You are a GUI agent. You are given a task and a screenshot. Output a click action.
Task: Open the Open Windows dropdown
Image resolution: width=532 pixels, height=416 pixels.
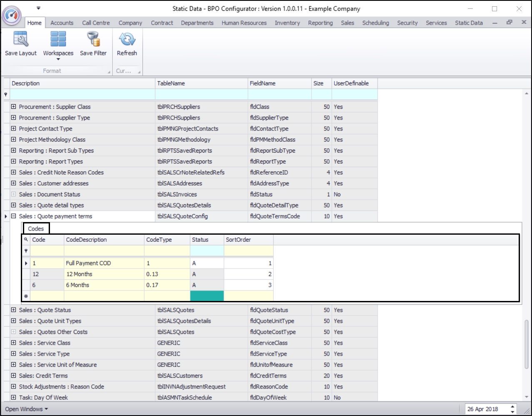point(27,409)
